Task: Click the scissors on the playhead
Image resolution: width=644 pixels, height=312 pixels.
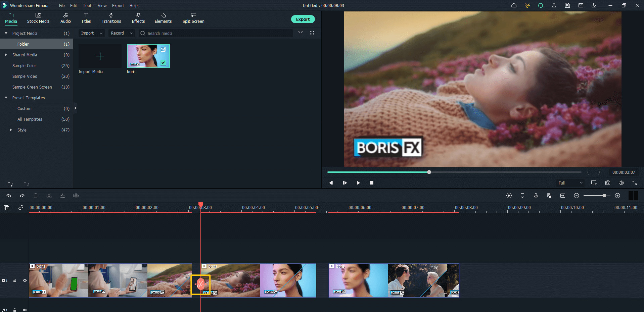Action: pos(201,285)
